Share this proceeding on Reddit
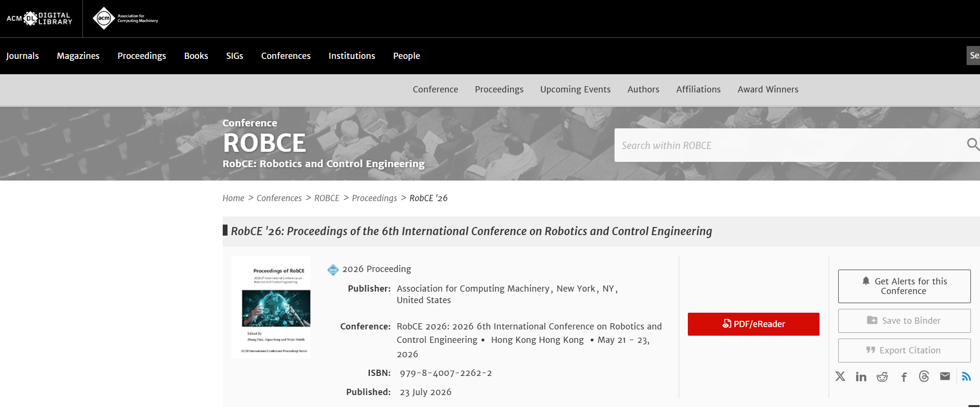Viewport: 980px width, 408px height. click(x=882, y=377)
